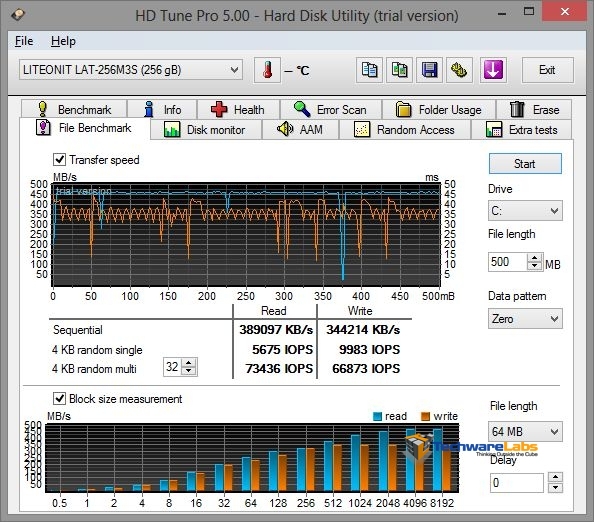Viewport: 594px width, 522px height.
Task: Click the Delay input field
Action: tap(517, 483)
